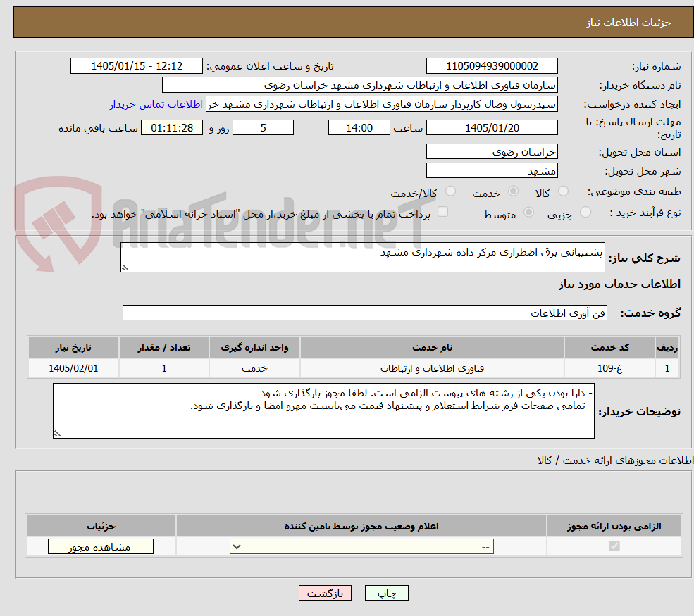Click the remaining days field 5
Screen dimensions: 694x616
[263, 128]
